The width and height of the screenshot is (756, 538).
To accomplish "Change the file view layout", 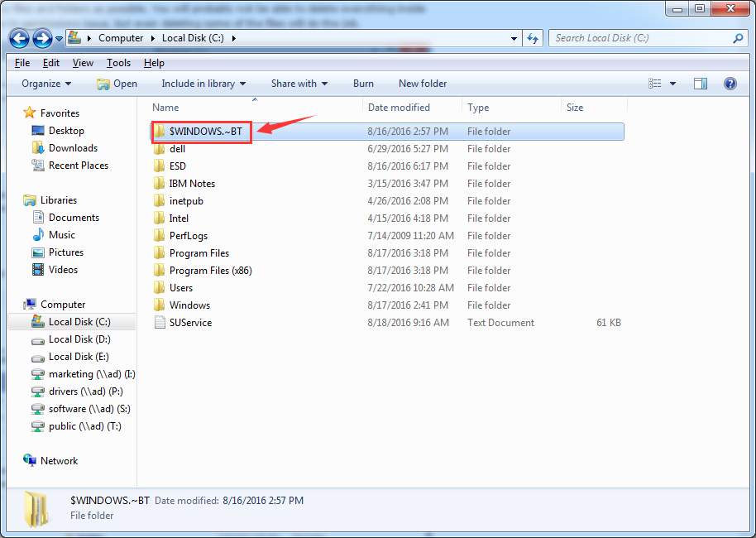I will pos(656,84).
